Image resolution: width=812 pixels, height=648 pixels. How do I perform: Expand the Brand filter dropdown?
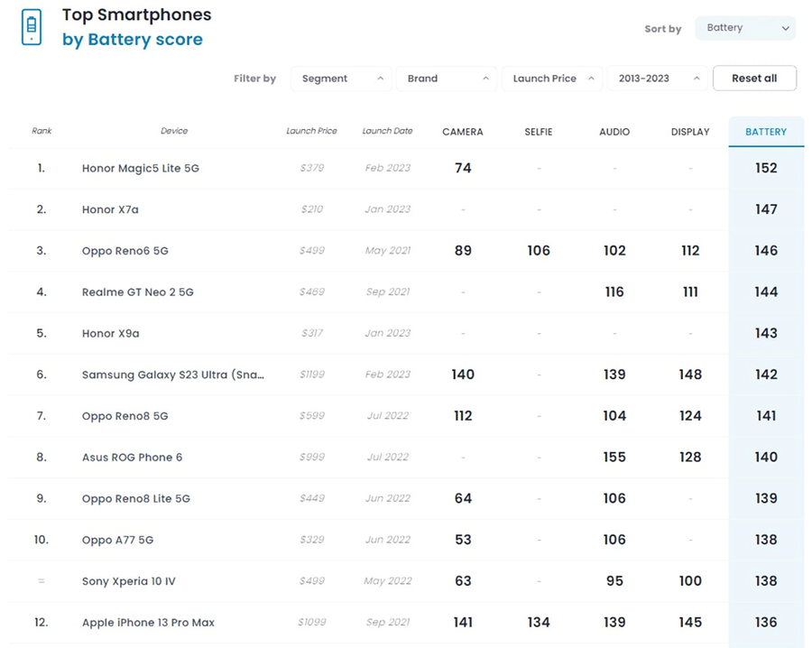(447, 79)
